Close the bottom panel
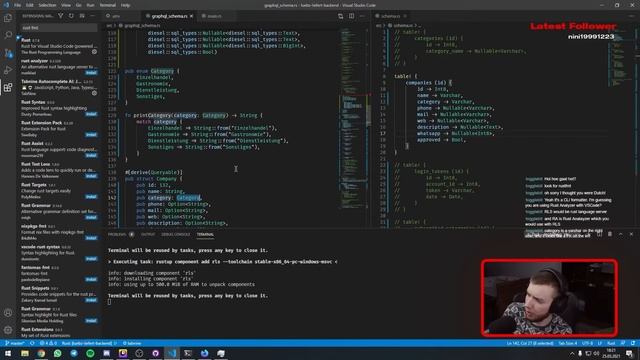The image size is (640, 360). [x=631, y=234]
